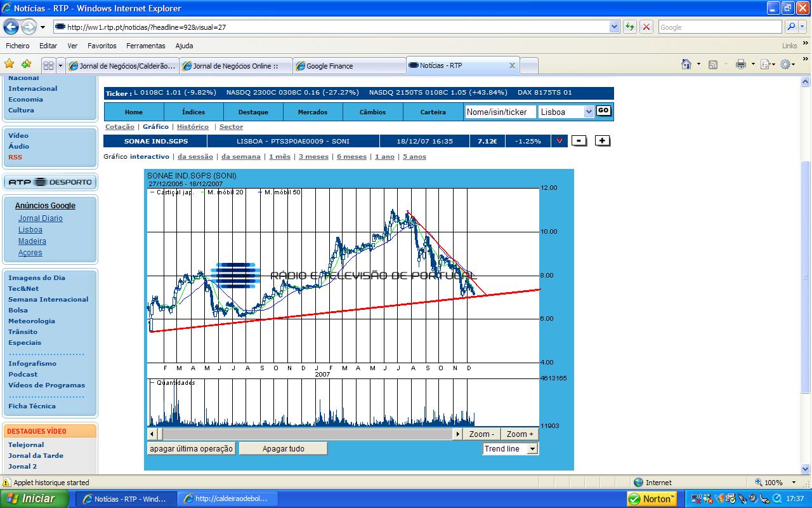Open the Carteira navigation tab
Screen dimensions: 812x508
433,112
